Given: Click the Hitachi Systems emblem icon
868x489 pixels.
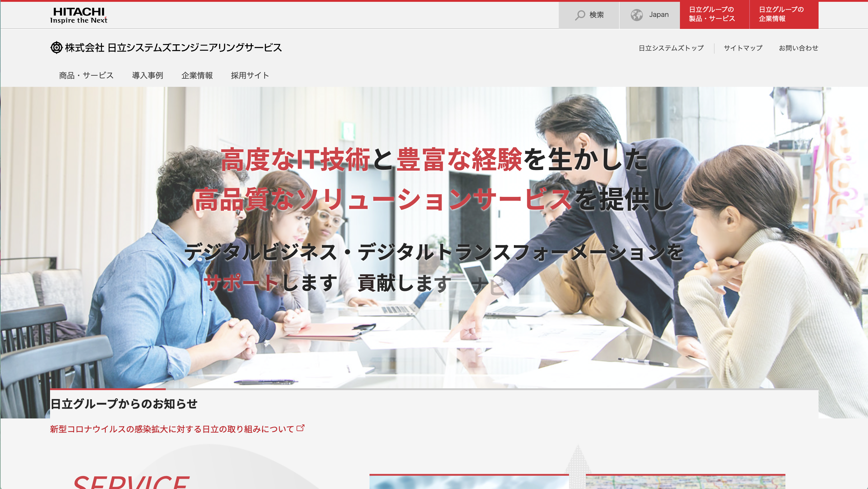Looking at the screenshot, I should click(x=56, y=48).
